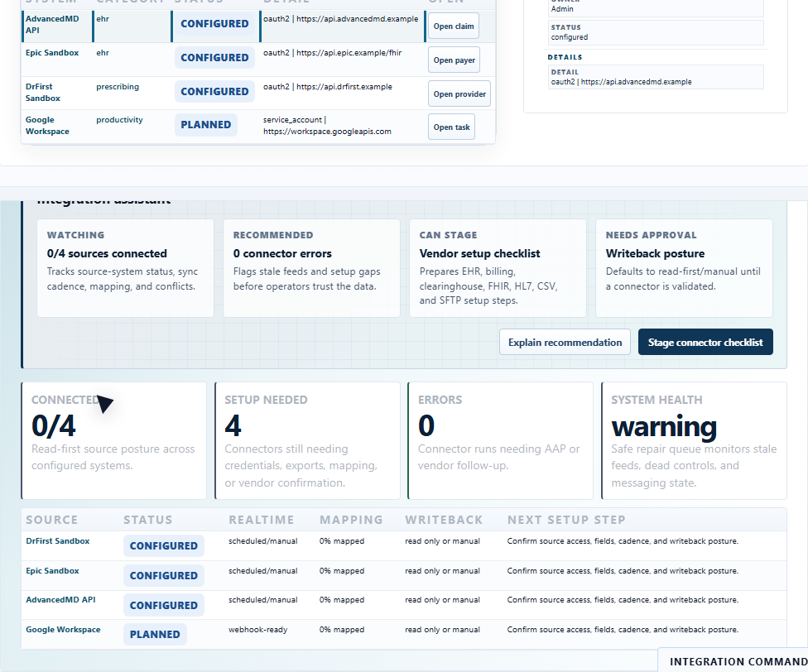Screen dimensions: 808x672
Task: Click the Connected 0/4 stat card
Action: [x=114, y=441]
